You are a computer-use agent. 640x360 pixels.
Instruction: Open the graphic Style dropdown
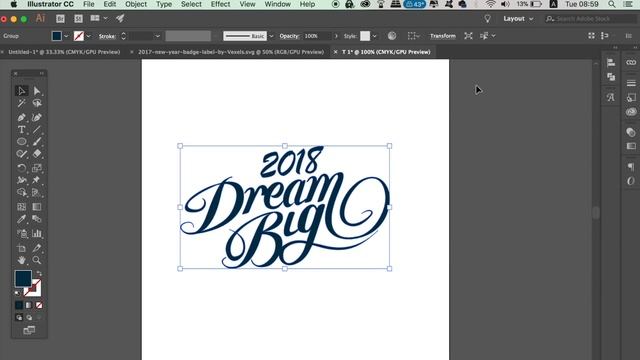(374, 36)
